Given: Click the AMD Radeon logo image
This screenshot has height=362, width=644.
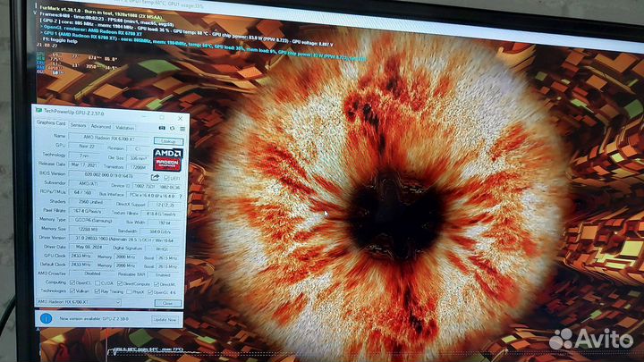Looking at the screenshot, I should click(x=168, y=160).
